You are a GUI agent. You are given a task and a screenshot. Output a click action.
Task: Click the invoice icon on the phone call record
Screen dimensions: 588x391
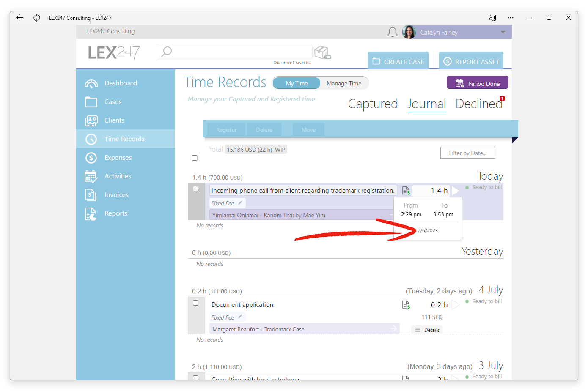406,191
